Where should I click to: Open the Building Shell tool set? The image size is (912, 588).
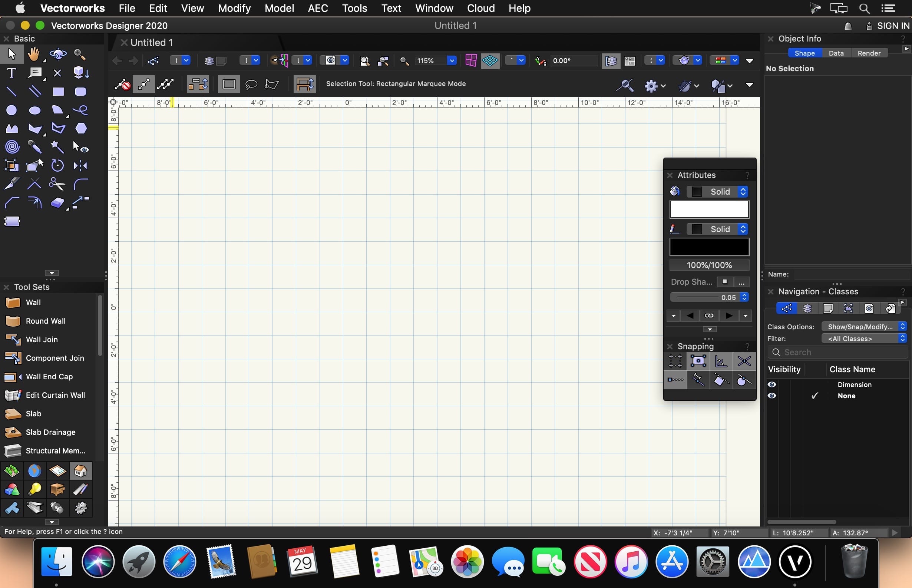coord(80,471)
